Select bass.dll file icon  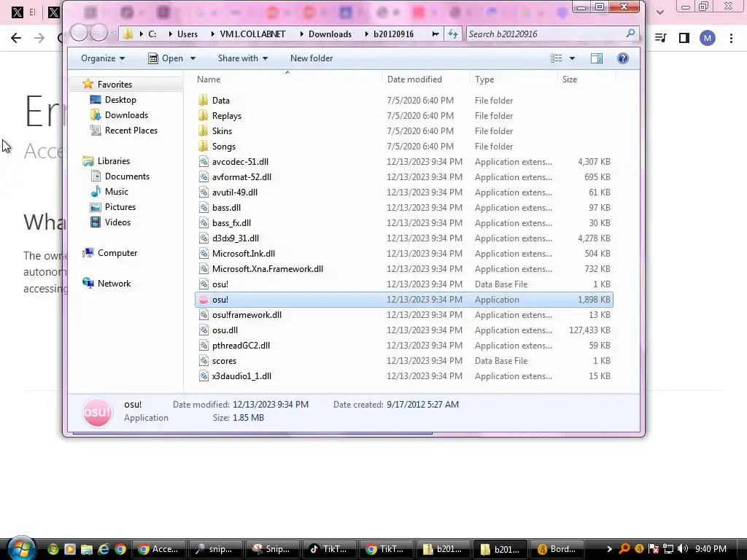pyautogui.click(x=204, y=208)
